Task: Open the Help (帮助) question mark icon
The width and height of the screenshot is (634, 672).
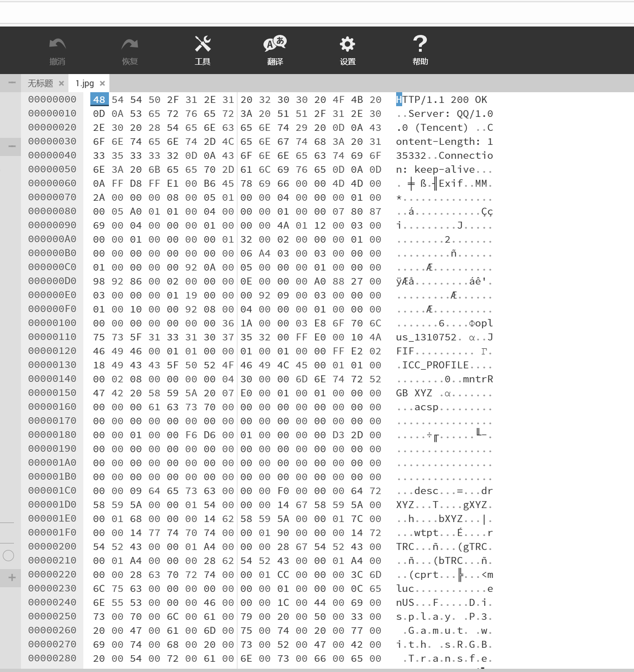Action: point(420,44)
